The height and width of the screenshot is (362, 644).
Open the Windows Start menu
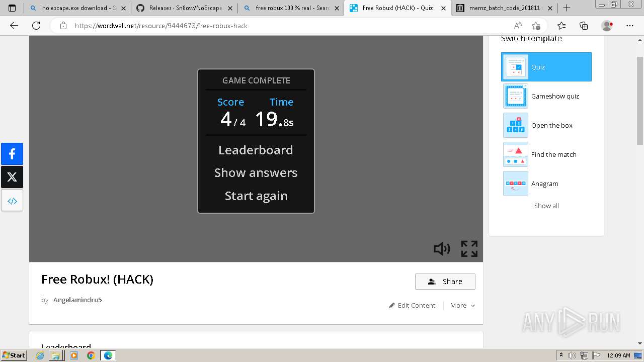pos(14,355)
